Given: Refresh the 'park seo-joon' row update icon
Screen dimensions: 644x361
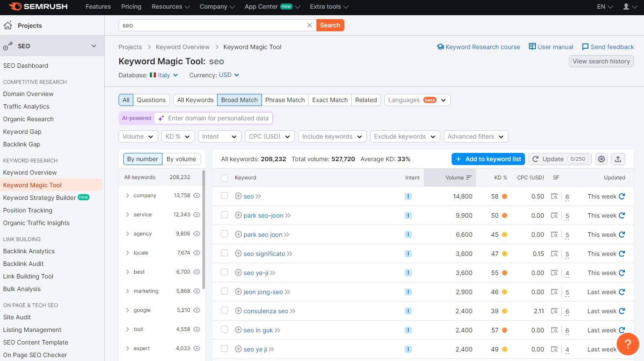Looking at the screenshot, I should 622,215.
